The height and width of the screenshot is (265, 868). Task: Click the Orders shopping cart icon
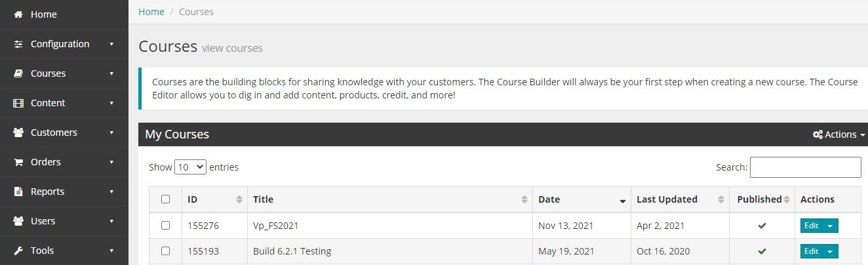(x=18, y=162)
